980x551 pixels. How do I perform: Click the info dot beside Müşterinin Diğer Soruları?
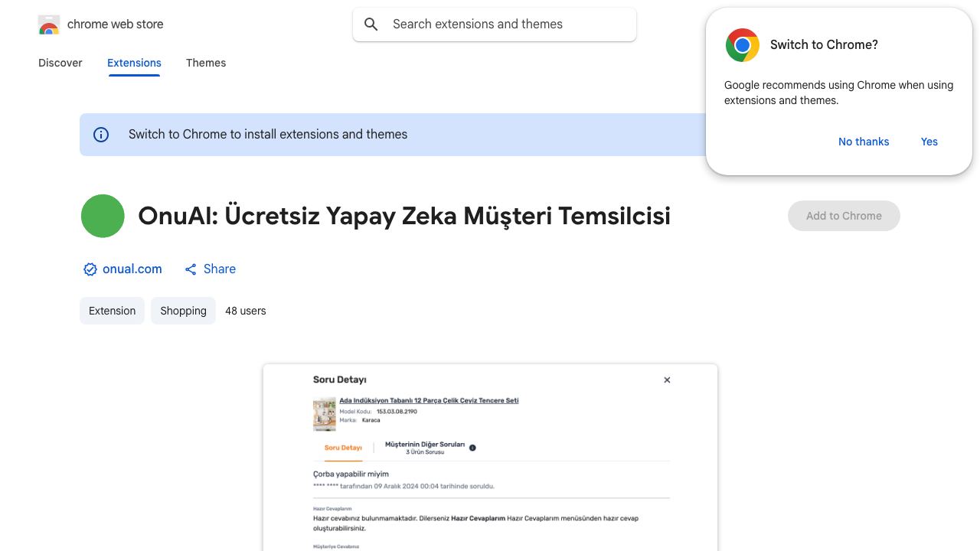[x=472, y=448]
